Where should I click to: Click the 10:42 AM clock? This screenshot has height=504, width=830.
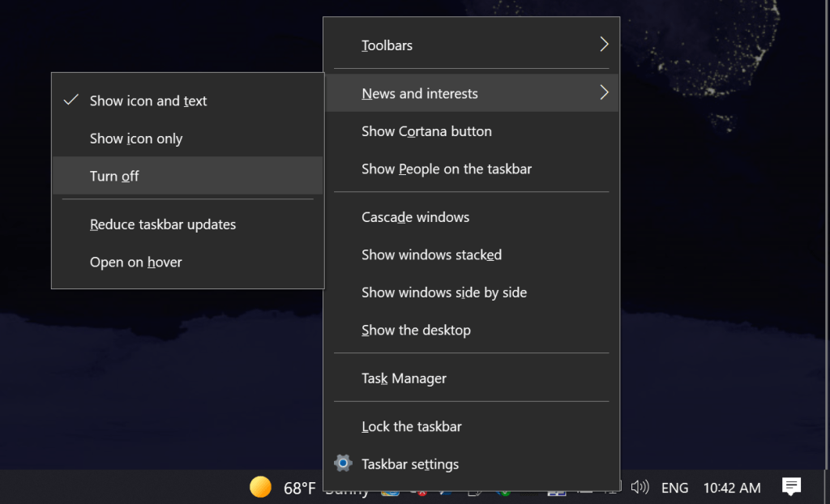[732, 488]
